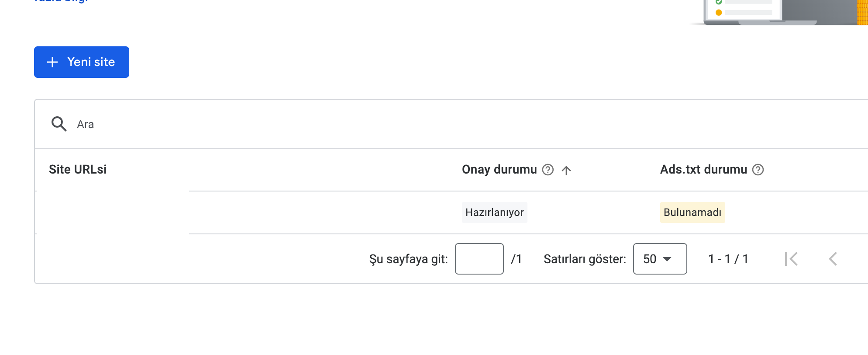The width and height of the screenshot is (868, 355).
Task: Go to first page icon
Action: tap(791, 259)
